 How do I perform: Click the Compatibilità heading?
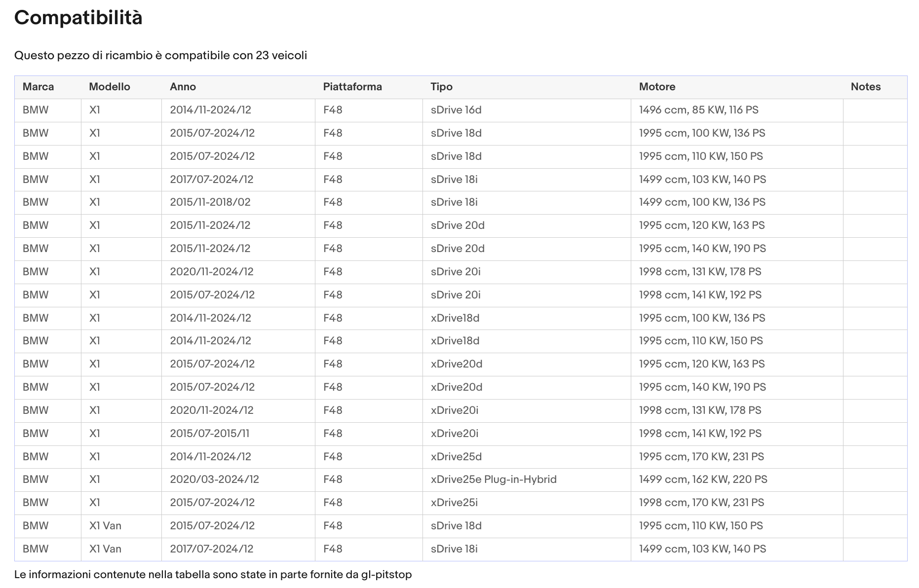(78, 18)
